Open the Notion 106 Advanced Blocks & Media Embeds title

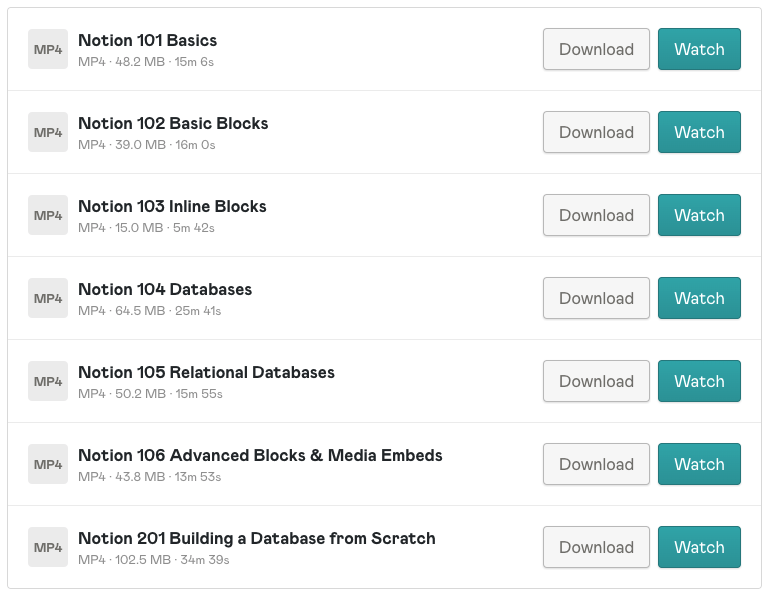click(260, 455)
